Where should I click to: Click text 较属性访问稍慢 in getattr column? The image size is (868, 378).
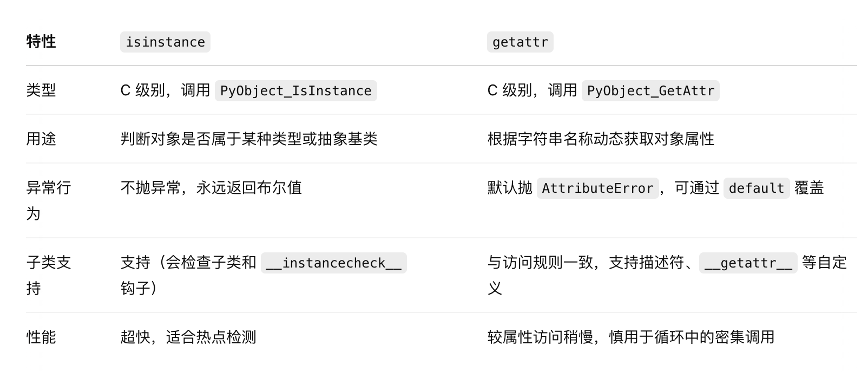(540, 337)
